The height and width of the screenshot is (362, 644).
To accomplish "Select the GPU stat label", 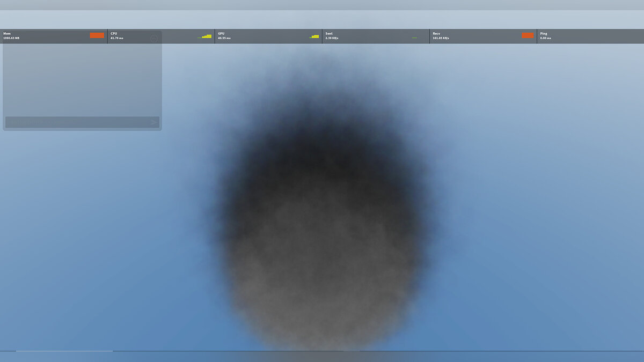I will tap(221, 33).
